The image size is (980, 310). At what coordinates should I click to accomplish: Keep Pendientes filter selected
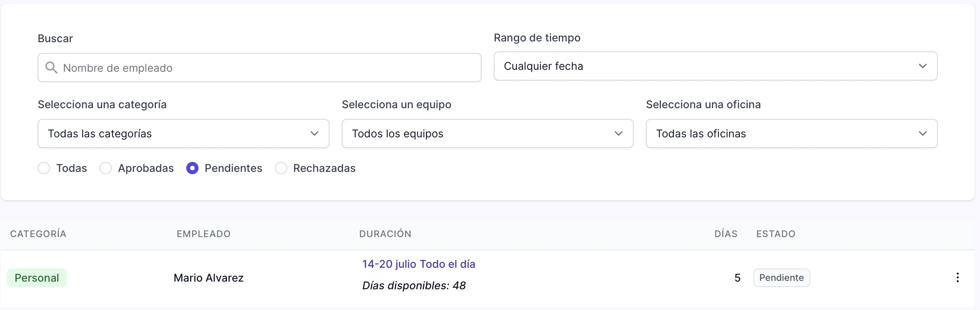coord(192,168)
